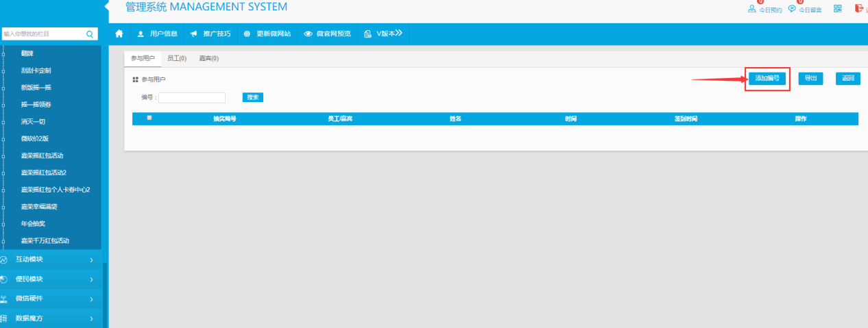Click the home icon in the navigation bar
The height and width of the screenshot is (328, 868).
[119, 34]
